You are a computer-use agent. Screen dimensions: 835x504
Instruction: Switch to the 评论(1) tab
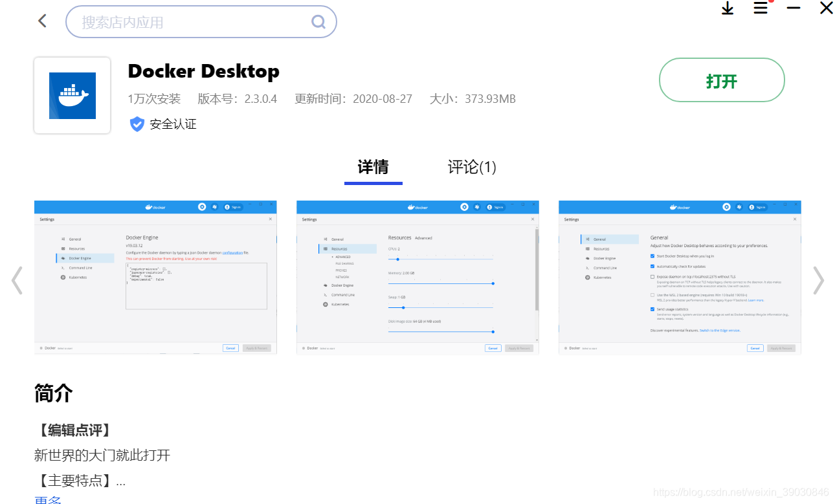[x=472, y=168]
